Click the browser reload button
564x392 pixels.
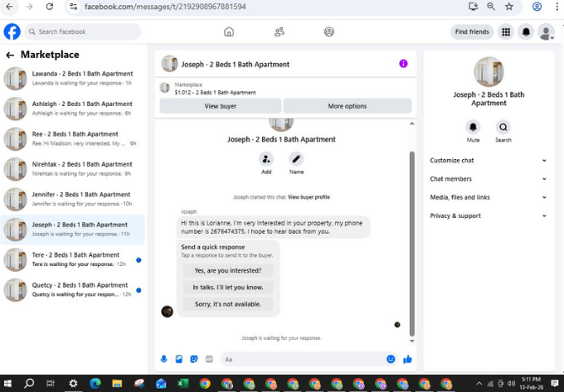tap(49, 7)
